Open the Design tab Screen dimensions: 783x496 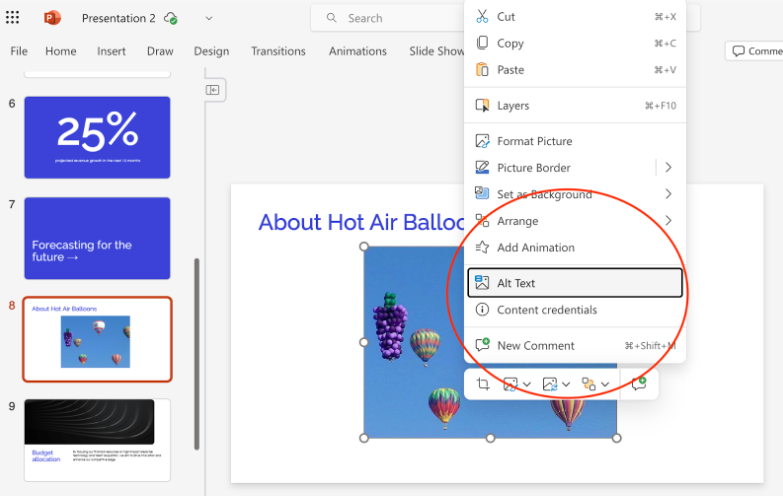(x=211, y=51)
